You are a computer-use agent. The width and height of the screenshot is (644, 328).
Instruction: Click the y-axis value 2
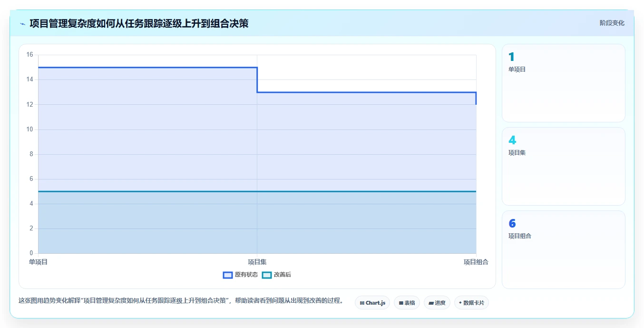coord(31,228)
